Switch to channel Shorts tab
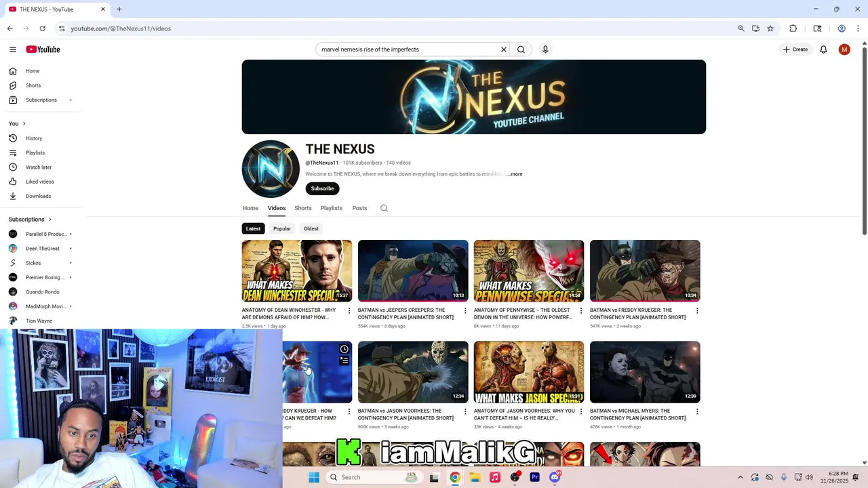 coord(303,208)
